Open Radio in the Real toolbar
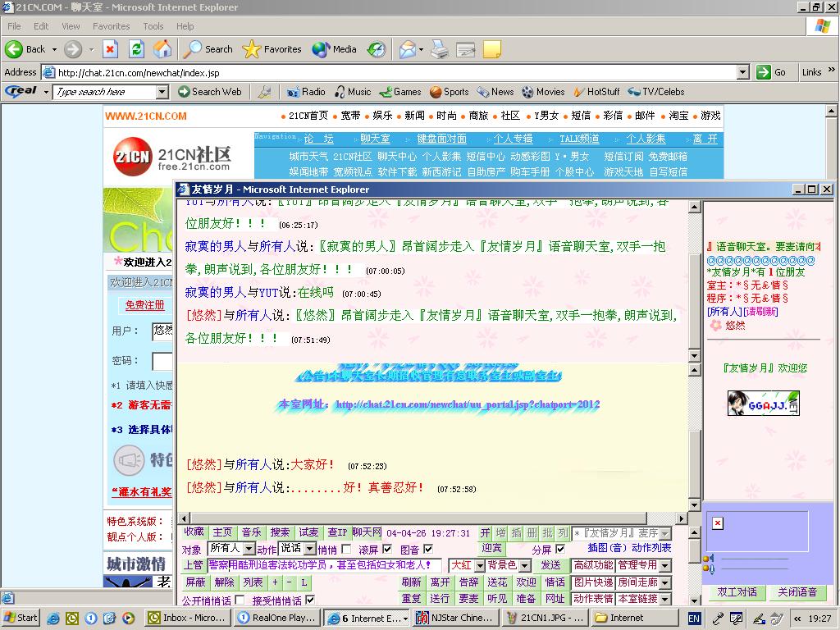840x630 pixels. [306, 92]
